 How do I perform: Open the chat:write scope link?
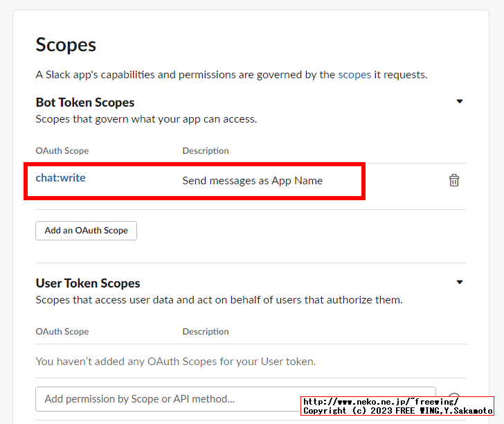tap(61, 178)
